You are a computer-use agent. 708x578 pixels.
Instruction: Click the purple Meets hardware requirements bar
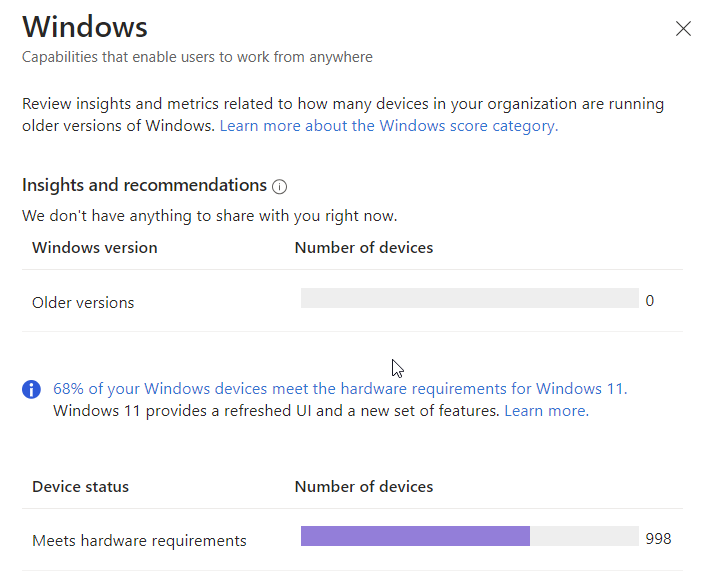(x=415, y=536)
